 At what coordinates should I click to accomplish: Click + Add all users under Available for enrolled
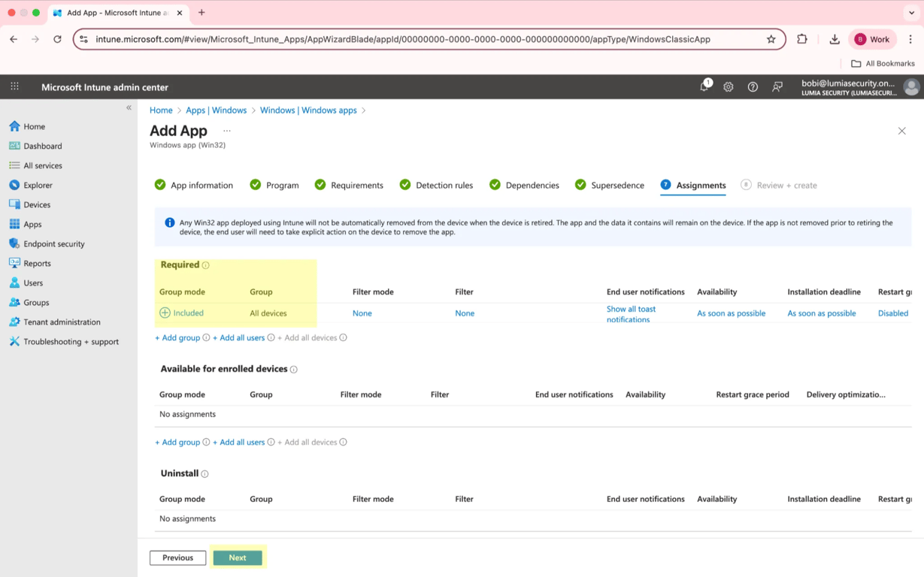click(239, 442)
